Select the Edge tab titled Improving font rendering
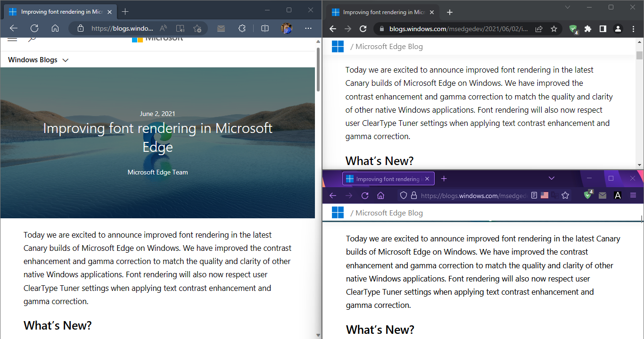 [x=57, y=11]
